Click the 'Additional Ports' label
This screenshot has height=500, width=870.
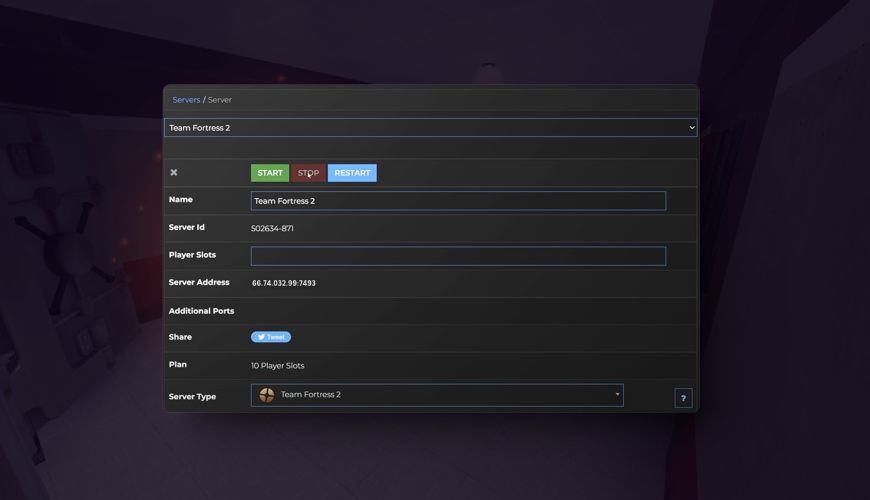pyautogui.click(x=201, y=311)
